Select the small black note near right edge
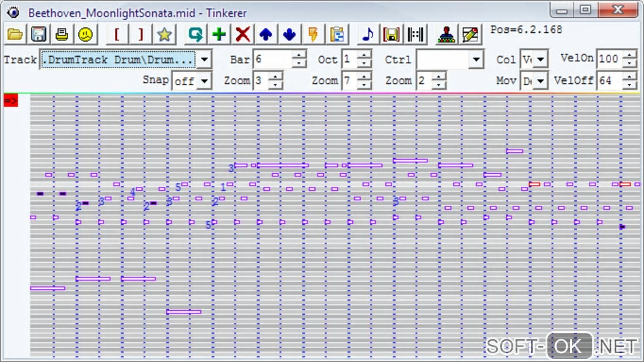 (623, 227)
